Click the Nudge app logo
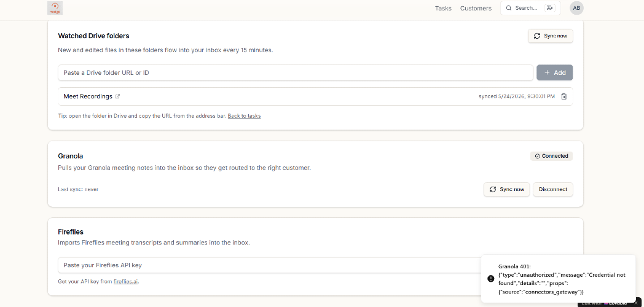Screen dimensions: 644x307 [x=55, y=8]
